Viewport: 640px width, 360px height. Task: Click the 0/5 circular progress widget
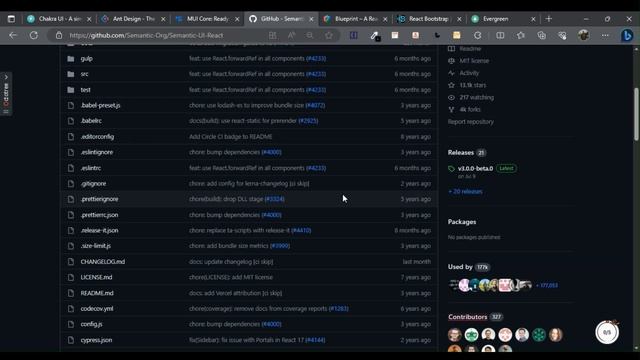[x=607, y=332]
